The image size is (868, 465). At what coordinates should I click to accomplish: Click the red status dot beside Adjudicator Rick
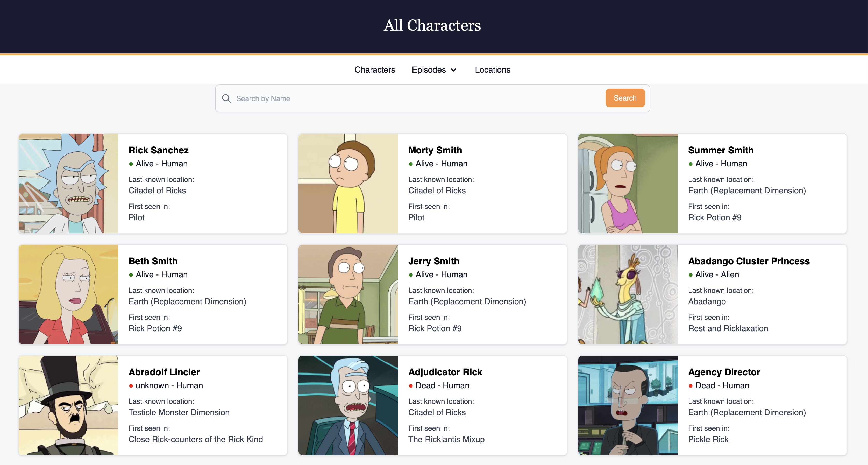(411, 386)
